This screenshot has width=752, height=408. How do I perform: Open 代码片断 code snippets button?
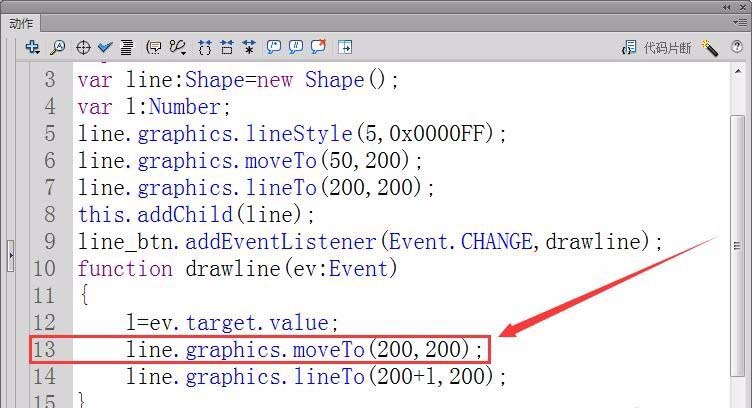point(657,47)
